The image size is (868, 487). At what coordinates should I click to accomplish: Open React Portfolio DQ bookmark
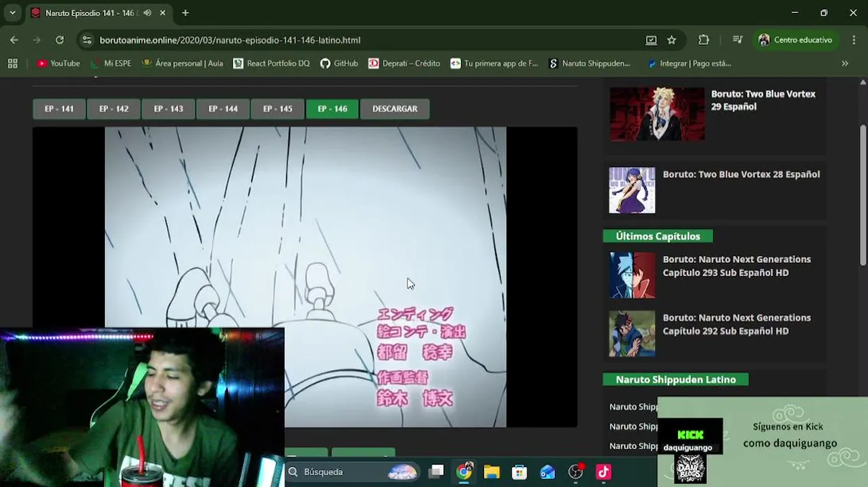click(271, 63)
